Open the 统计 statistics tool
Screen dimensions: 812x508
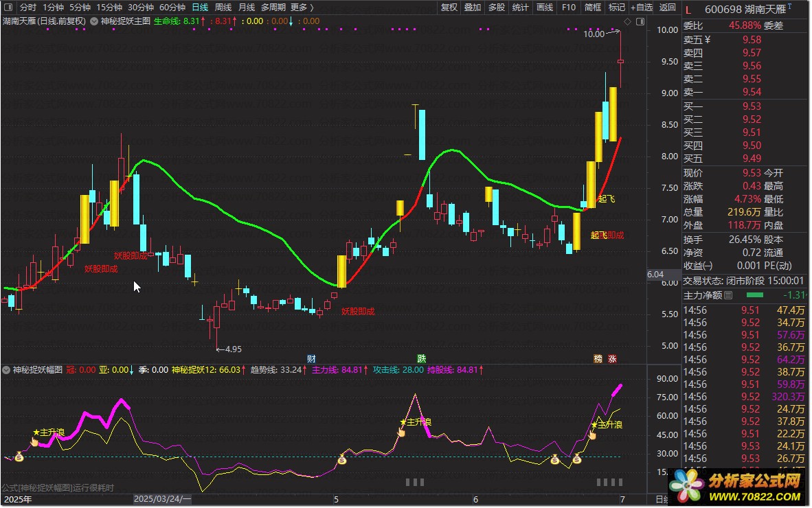521,8
